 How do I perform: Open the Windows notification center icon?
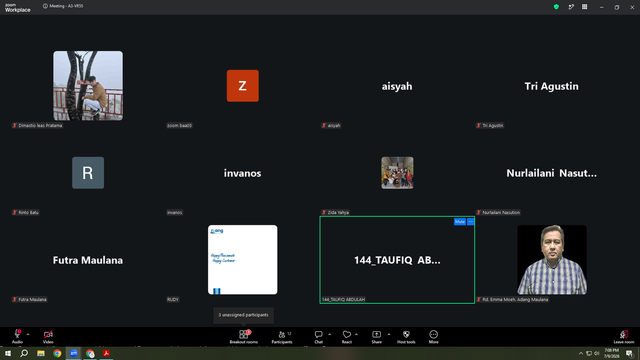pyautogui.click(x=629, y=353)
